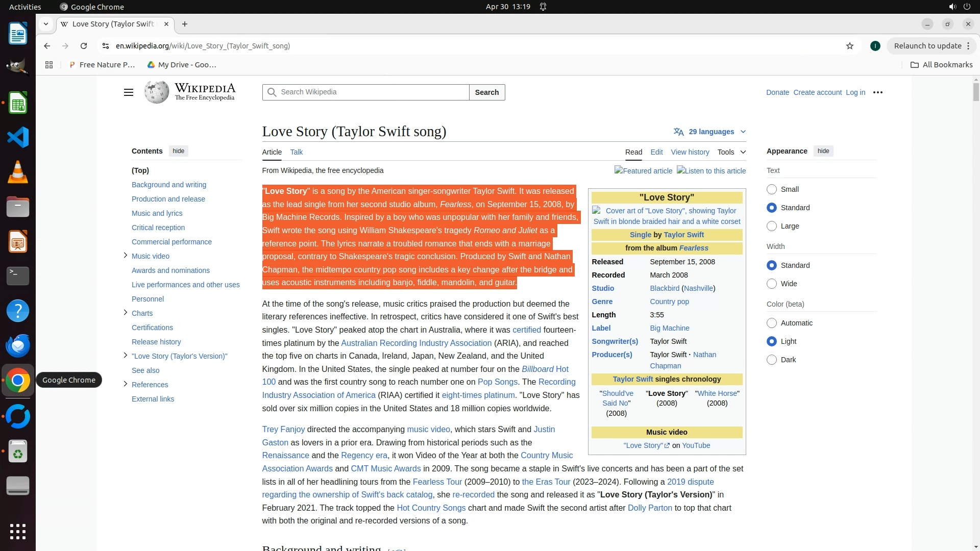Open the Billboard Hot 100 link

[544, 369]
